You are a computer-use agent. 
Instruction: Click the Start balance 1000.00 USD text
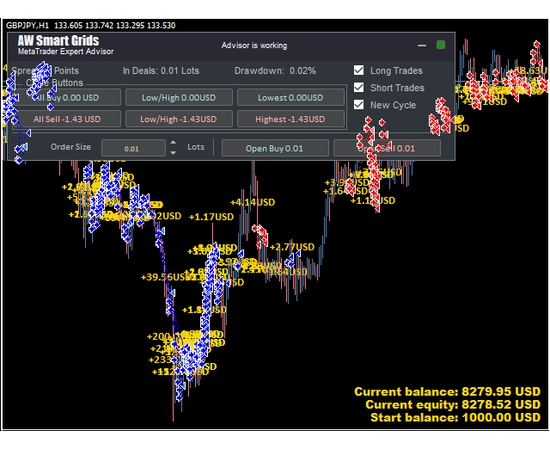tap(455, 417)
